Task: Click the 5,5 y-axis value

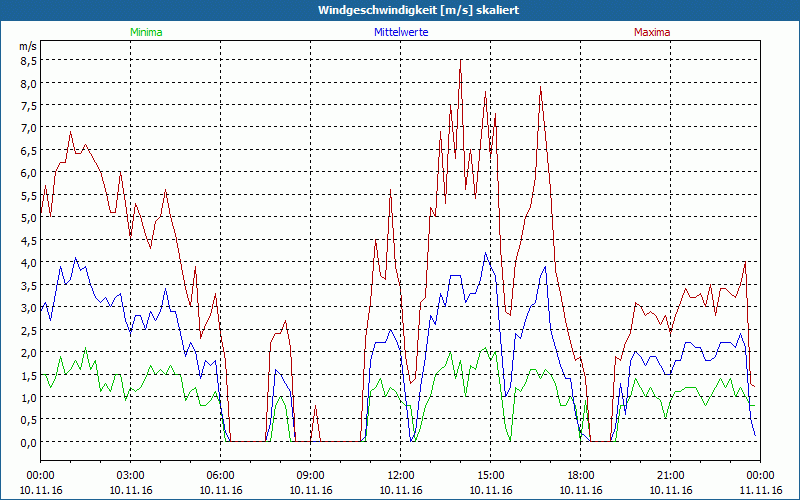Action: tap(29, 195)
